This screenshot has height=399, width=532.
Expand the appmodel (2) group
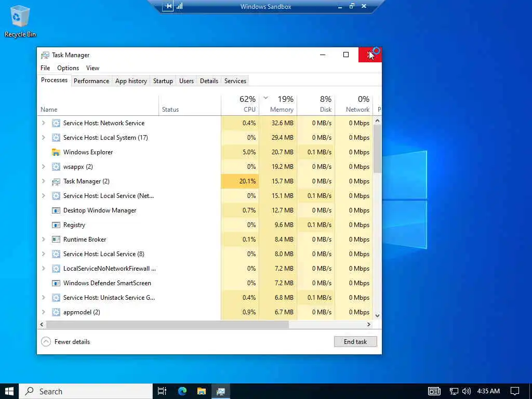point(44,312)
